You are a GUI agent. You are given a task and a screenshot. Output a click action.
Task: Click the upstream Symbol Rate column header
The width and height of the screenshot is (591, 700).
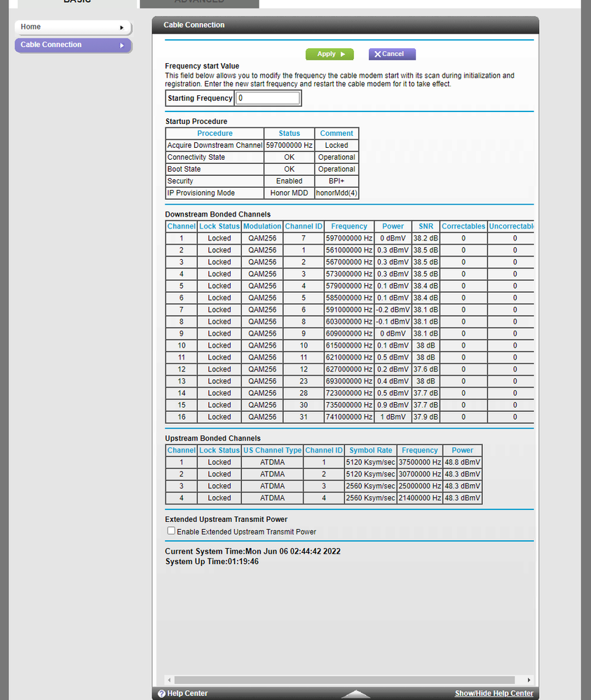pos(370,451)
